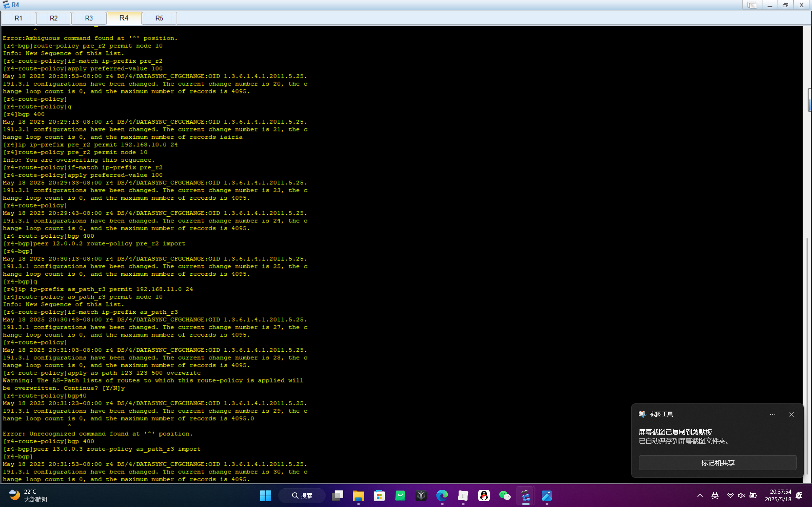Image resolution: width=812 pixels, height=507 pixels.
Task: Open WeChat from taskbar
Action: click(x=505, y=496)
